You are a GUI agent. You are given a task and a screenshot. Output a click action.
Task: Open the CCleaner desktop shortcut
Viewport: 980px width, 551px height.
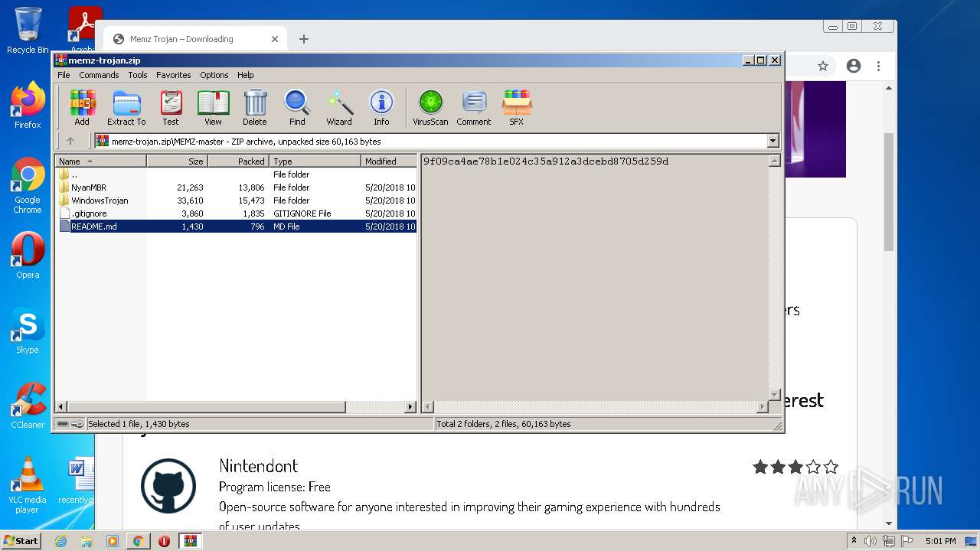(x=28, y=406)
